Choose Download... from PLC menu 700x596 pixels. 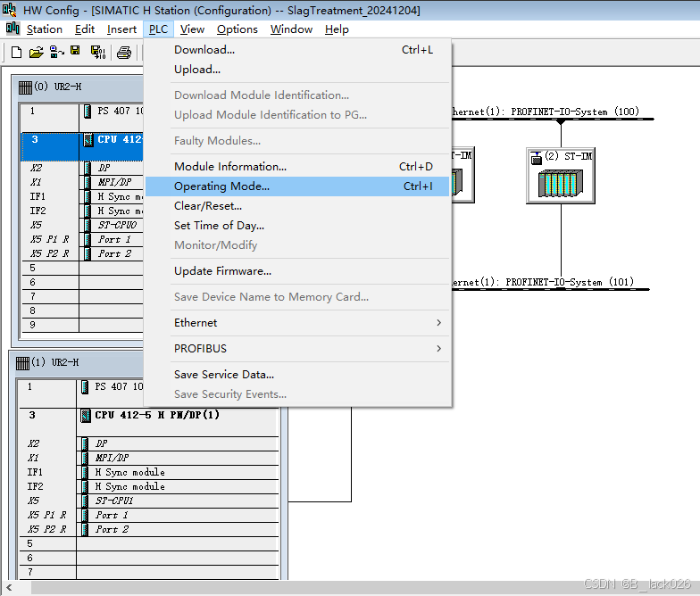click(296, 50)
